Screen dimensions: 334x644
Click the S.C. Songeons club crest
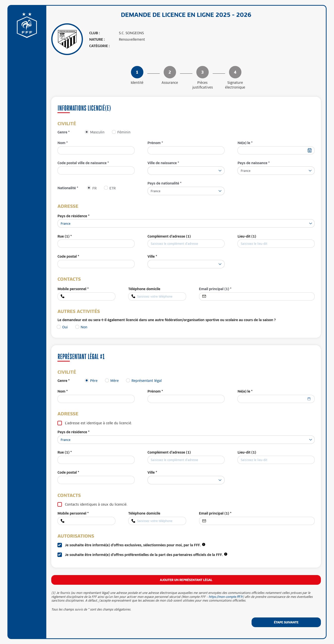coord(67,39)
